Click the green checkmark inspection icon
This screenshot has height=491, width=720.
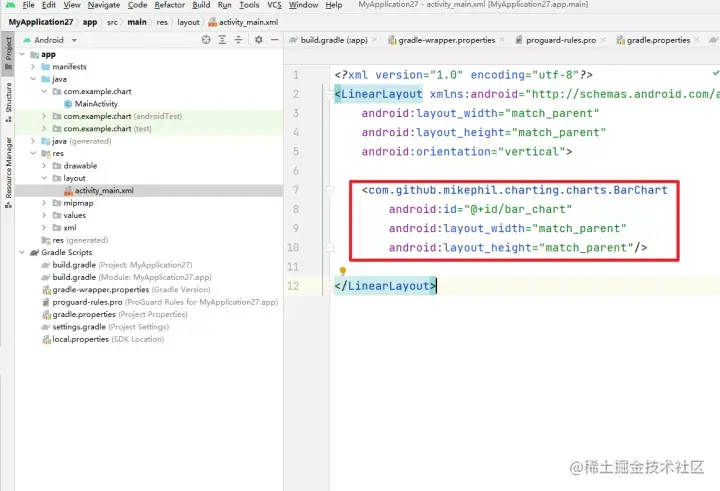pos(715,73)
